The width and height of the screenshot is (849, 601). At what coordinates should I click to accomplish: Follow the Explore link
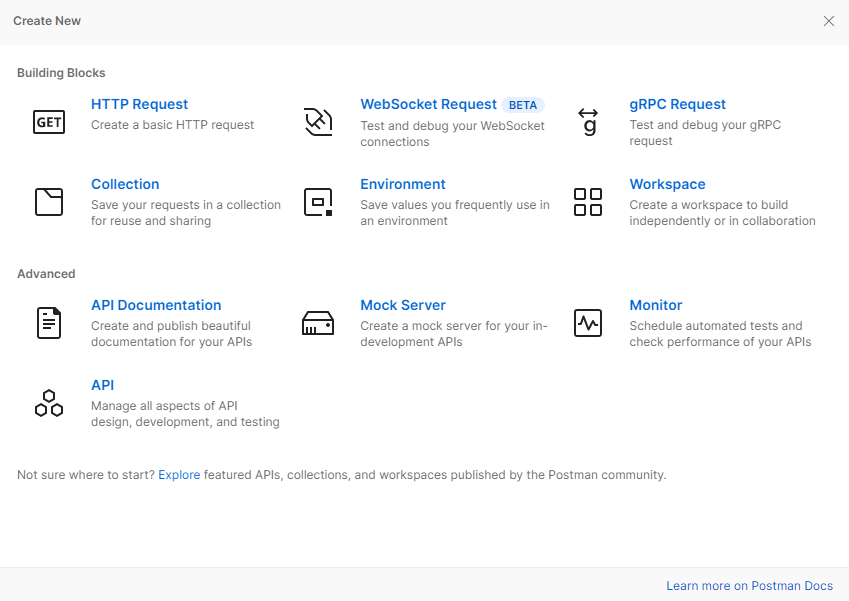(179, 475)
